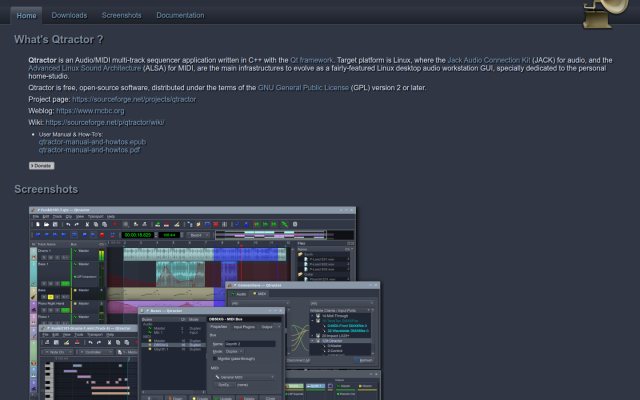Visit the Advanced Linux Sound Architecture link

(84, 68)
